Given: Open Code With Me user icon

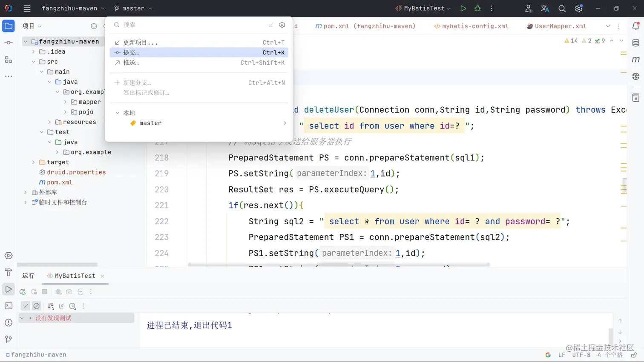Looking at the screenshot, I should click(529, 9).
